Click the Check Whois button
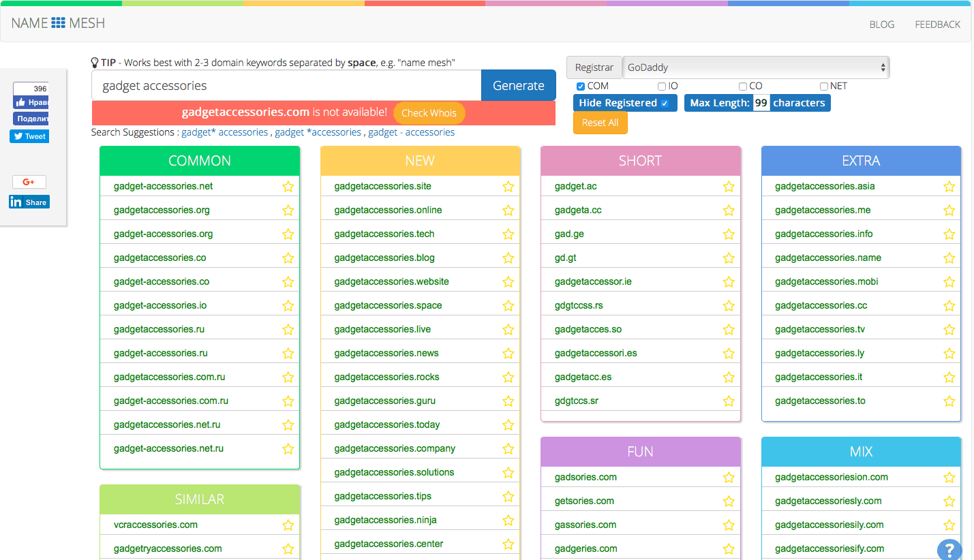The height and width of the screenshot is (560, 974). pyautogui.click(x=429, y=113)
